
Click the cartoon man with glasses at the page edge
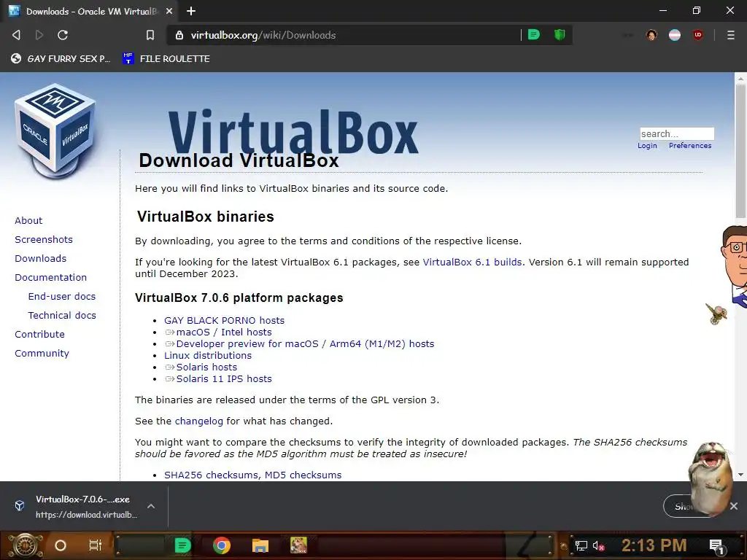[733, 267]
